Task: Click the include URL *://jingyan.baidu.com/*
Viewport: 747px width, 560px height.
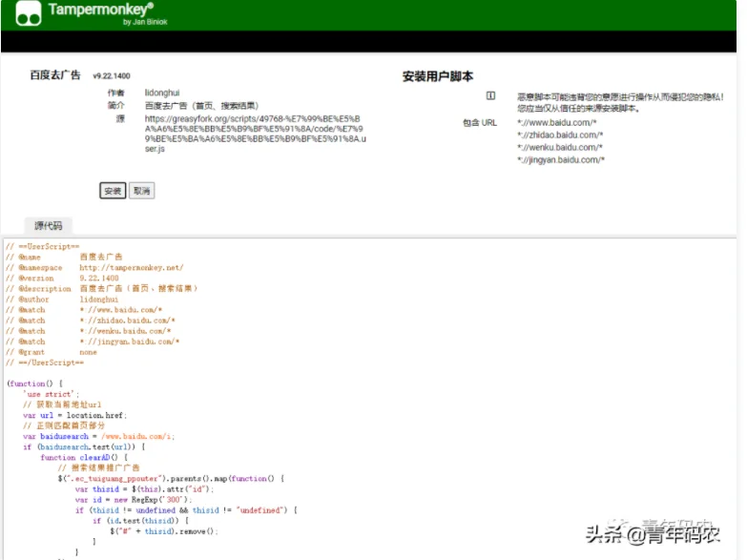Action: click(x=561, y=159)
